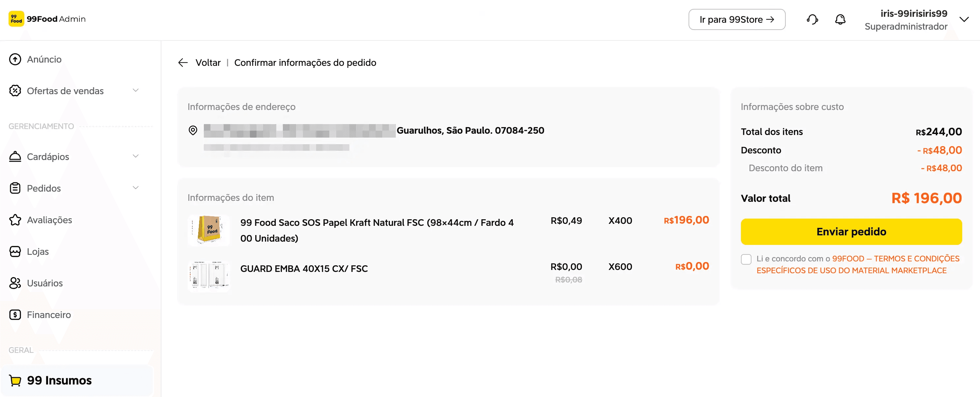The image size is (980, 397).
Task: Open the notifications bell
Action: pos(840,19)
